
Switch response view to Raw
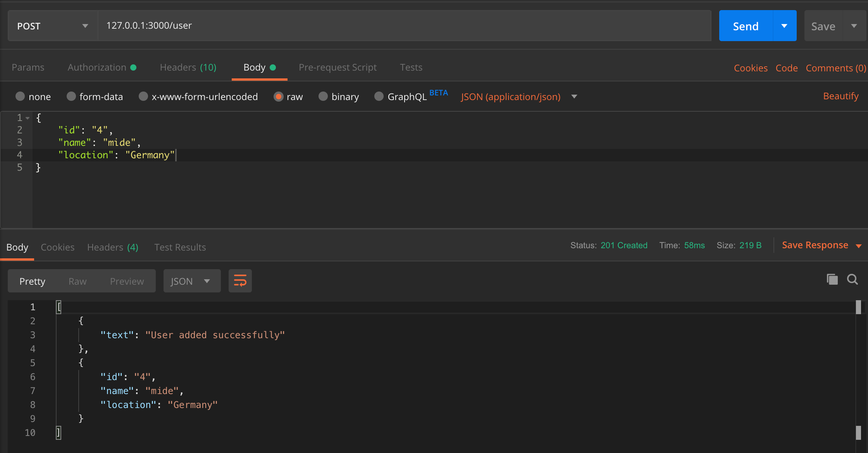77,281
